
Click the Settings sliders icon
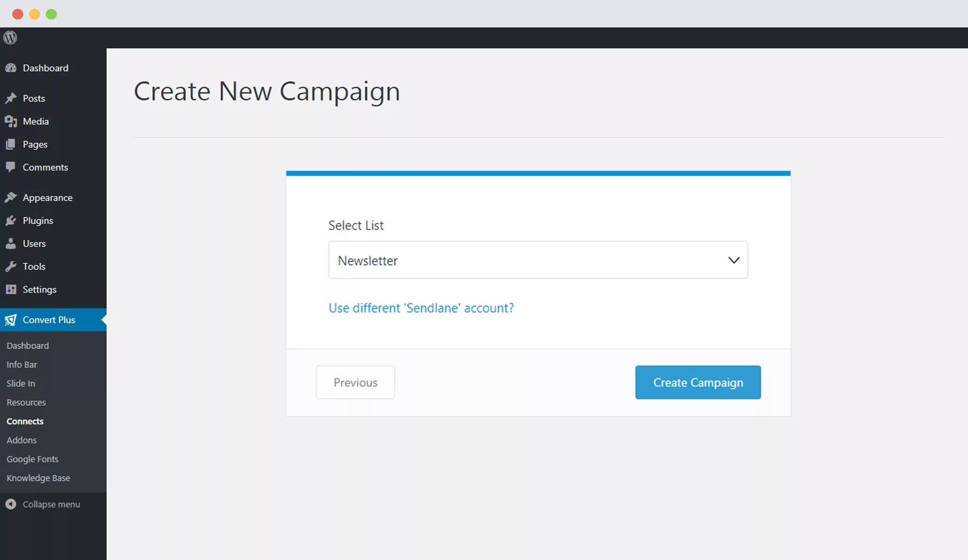tap(11, 289)
